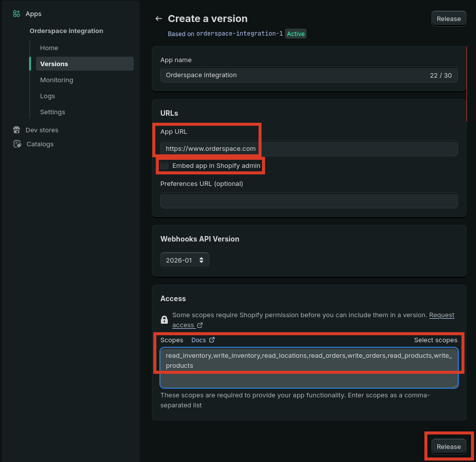The image size is (476, 462).
Task: Click the Catalogs icon in sidebar
Action: pos(18,144)
